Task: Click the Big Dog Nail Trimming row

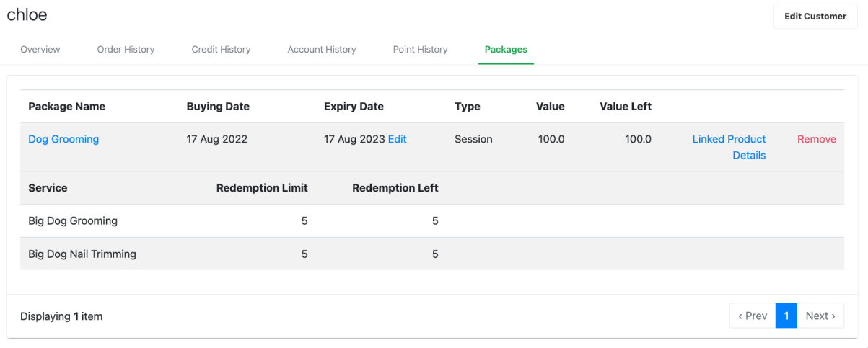Action: (432, 254)
